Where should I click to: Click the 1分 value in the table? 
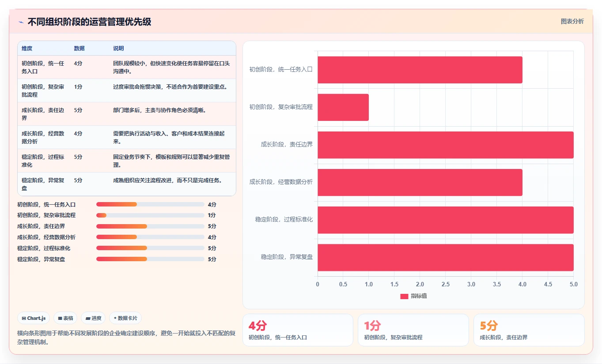coord(78,87)
